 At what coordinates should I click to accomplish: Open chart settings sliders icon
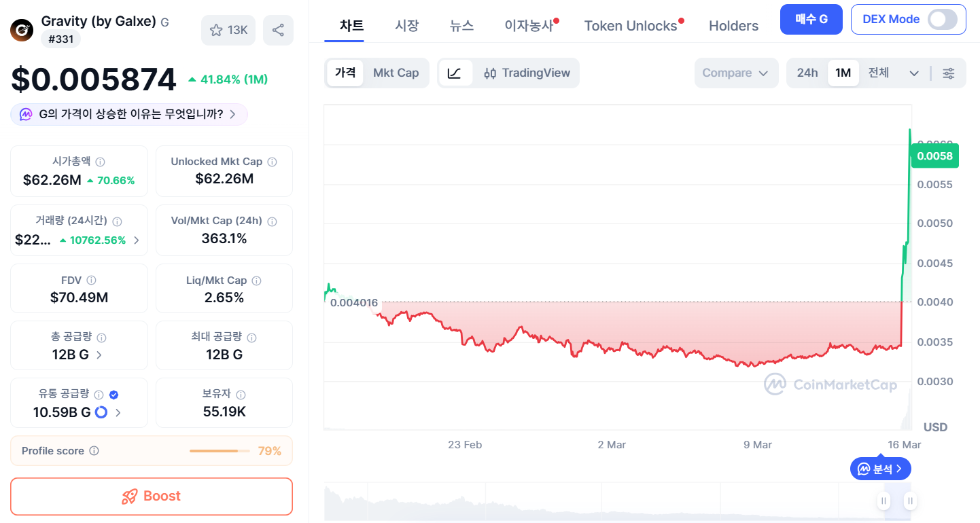coord(949,73)
